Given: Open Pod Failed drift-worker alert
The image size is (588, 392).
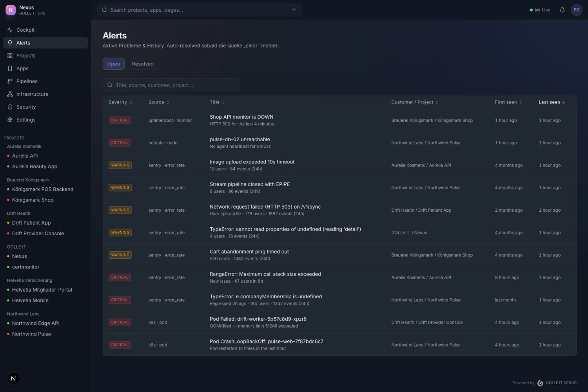Looking at the screenshot, I should (339, 322).
